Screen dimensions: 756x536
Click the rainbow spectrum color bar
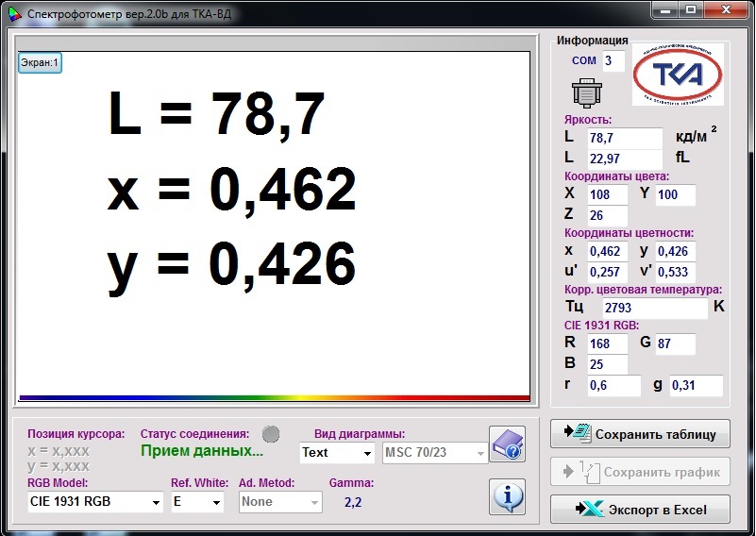[274, 397]
